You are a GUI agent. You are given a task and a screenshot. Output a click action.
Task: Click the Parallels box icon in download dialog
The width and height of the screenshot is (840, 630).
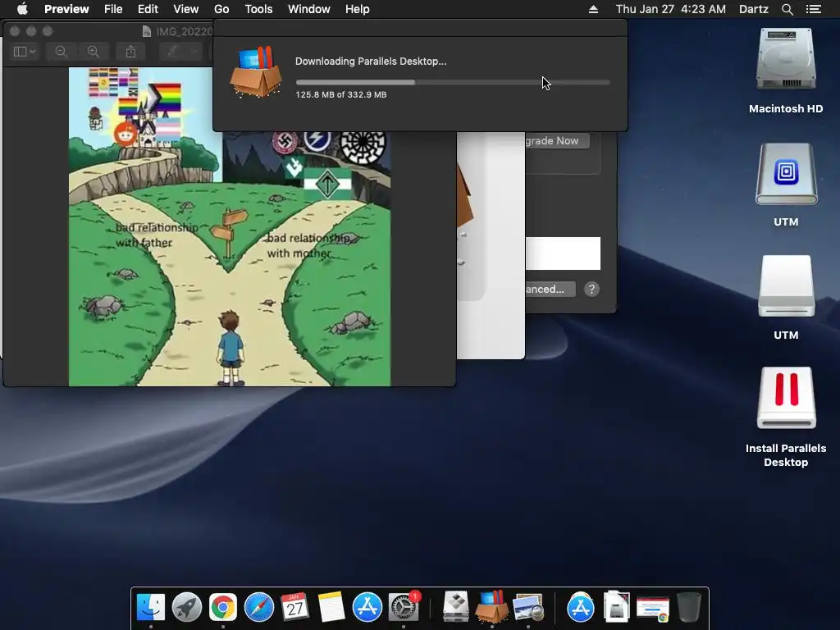[x=256, y=72]
